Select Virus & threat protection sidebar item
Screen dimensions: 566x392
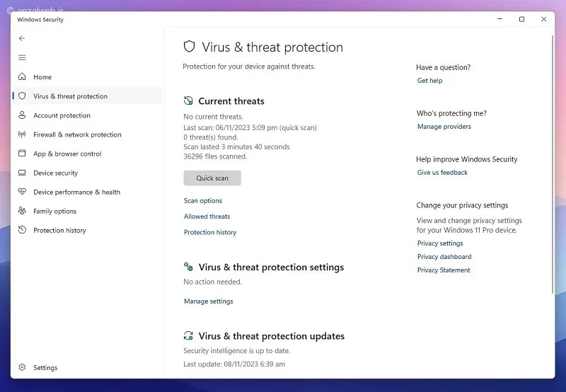[x=87, y=96]
